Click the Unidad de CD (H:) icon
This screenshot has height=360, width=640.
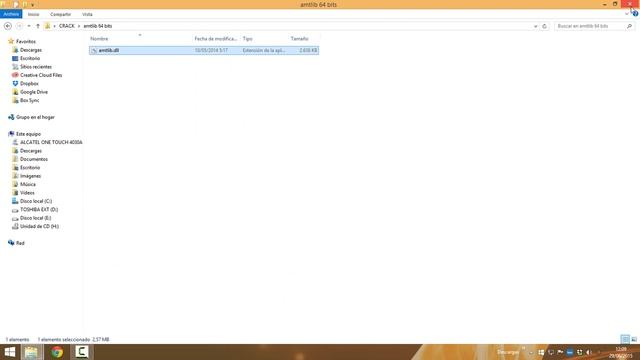pos(15,227)
